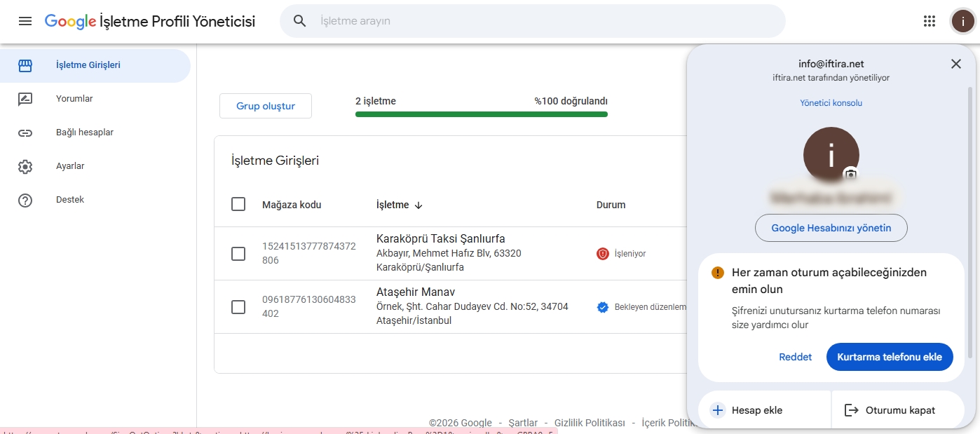Click the red shield İşleniyor status icon
The image size is (980, 434).
pyautogui.click(x=603, y=254)
